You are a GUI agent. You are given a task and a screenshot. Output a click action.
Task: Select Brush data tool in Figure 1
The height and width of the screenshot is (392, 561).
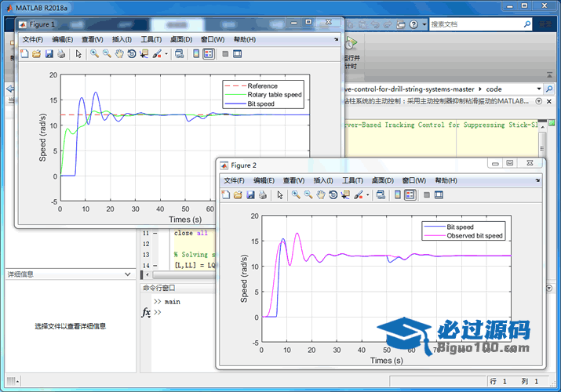[x=157, y=54]
